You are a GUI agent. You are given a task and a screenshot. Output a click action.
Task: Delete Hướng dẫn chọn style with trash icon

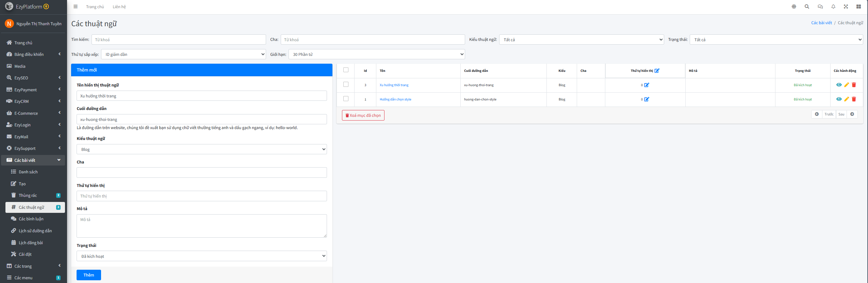click(854, 99)
